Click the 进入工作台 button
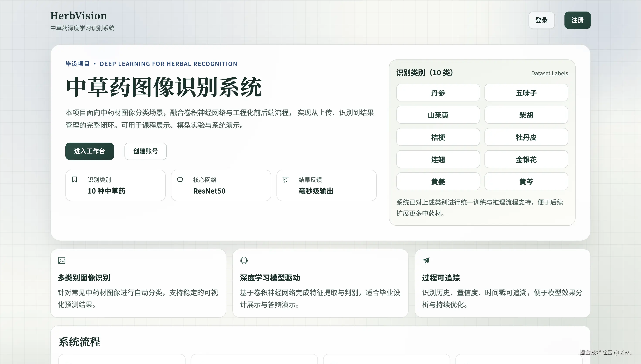This screenshot has width=641, height=364. [x=89, y=151]
